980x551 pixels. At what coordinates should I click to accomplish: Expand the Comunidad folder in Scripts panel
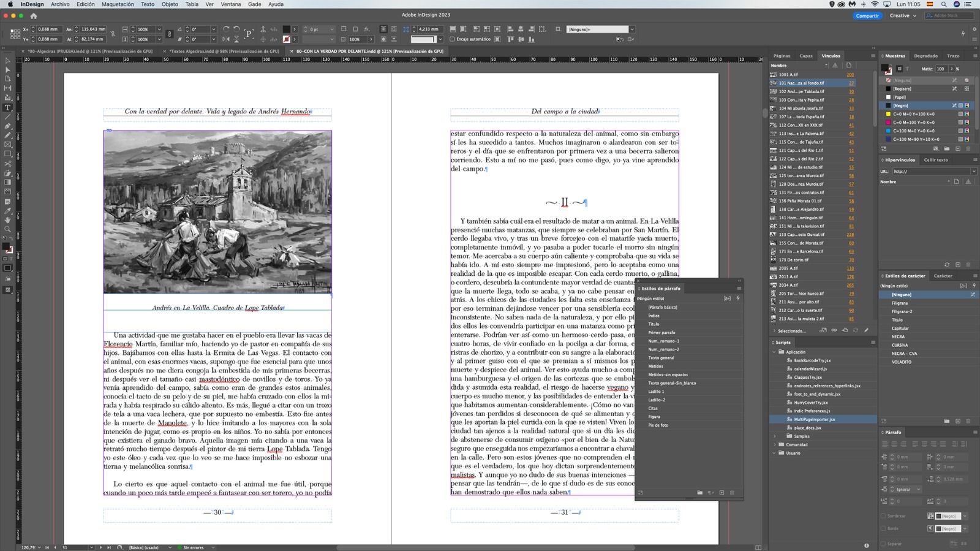point(774,444)
